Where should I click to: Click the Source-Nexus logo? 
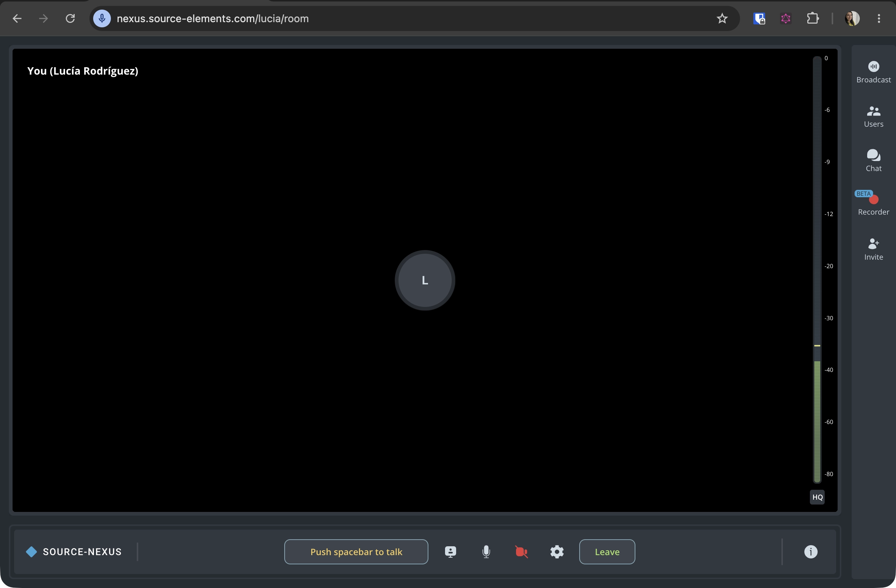point(74,552)
